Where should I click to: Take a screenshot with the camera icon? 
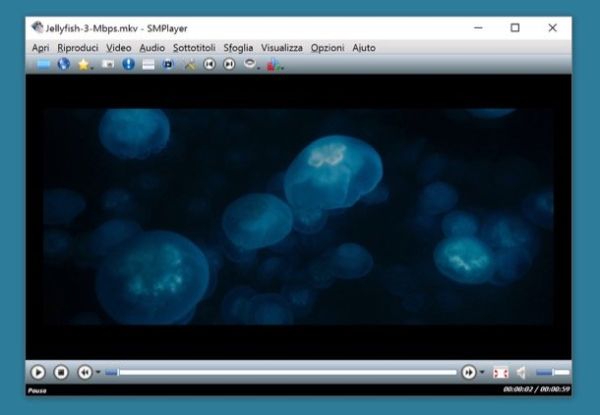108,64
